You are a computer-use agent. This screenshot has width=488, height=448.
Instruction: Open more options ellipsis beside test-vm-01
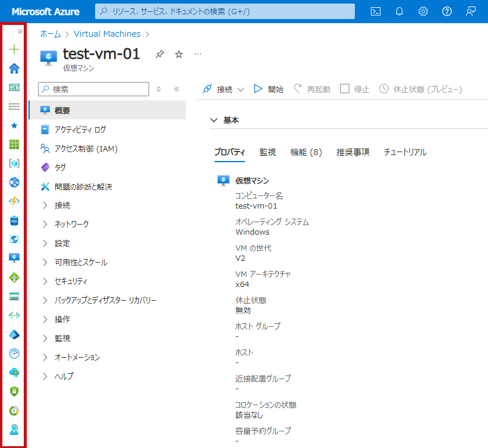(198, 54)
